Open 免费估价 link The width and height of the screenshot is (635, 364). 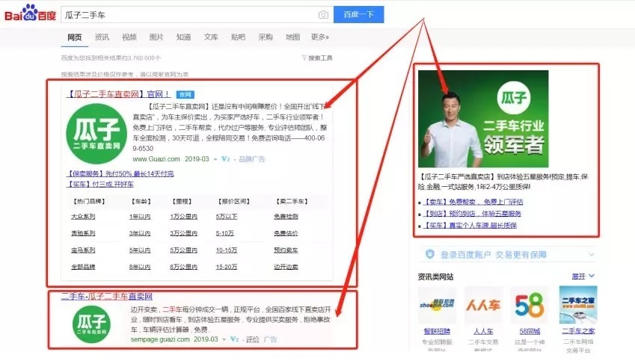click(x=286, y=233)
